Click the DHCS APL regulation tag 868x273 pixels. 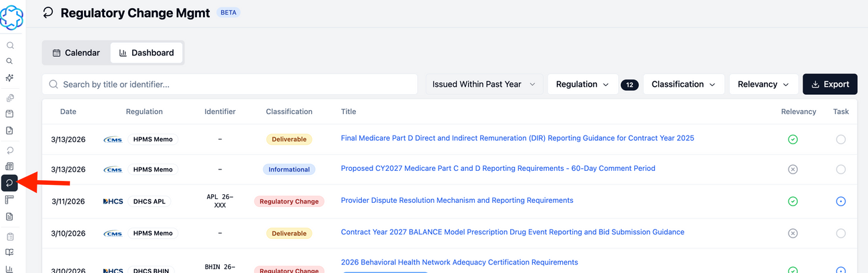tap(150, 201)
